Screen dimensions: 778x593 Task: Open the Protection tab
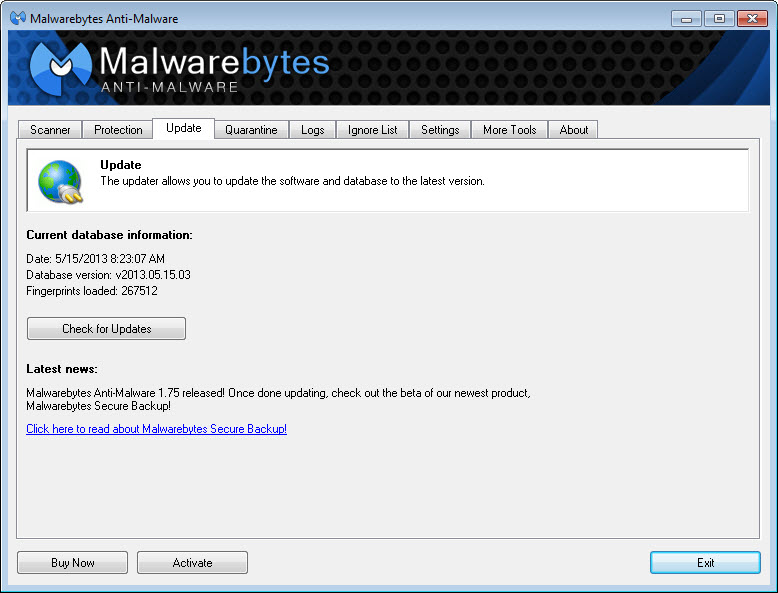[118, 130]
